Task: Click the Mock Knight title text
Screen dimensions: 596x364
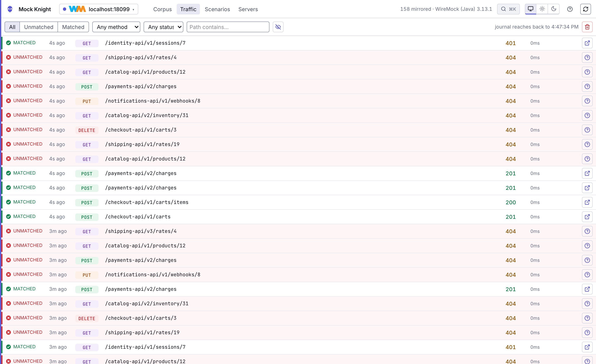Action: [x=35, y=9]
